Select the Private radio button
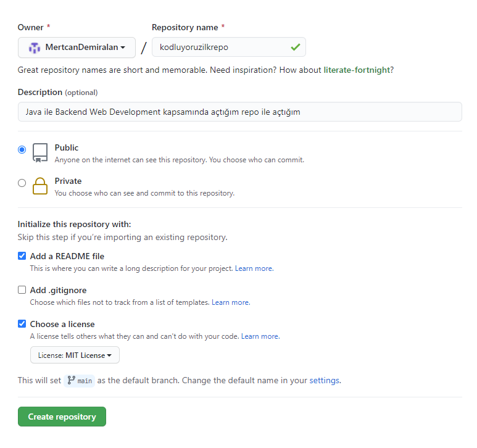The height and width of the screenshot is (448, 477). pyautogui.click(x=22, y=183)
